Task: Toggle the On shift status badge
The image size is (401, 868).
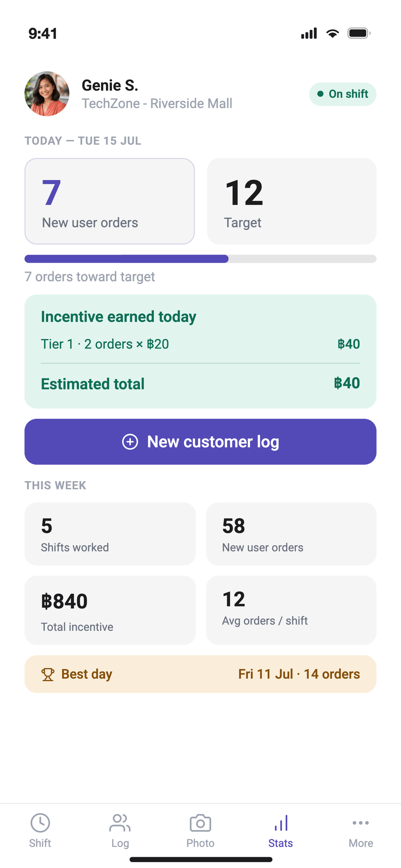Action: click(x=342, y=94)
